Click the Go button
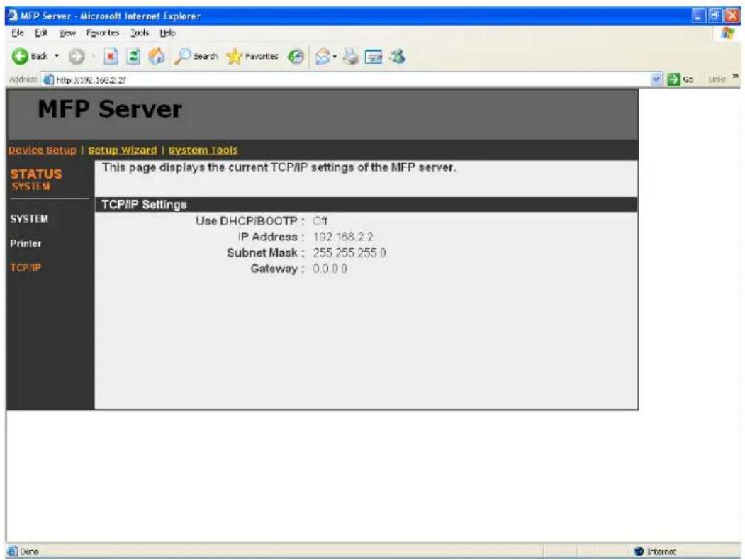 [680, 79]
